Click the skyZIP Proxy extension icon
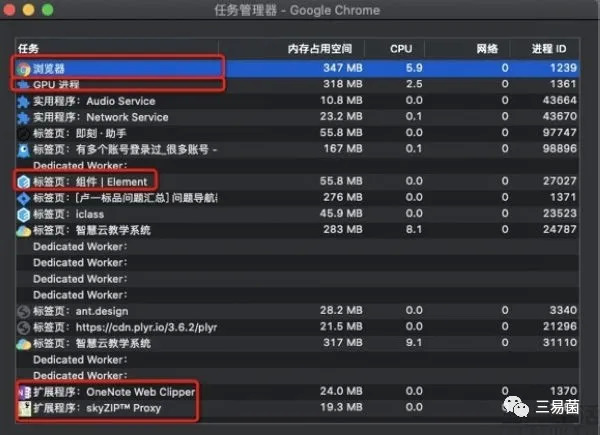 24,409
